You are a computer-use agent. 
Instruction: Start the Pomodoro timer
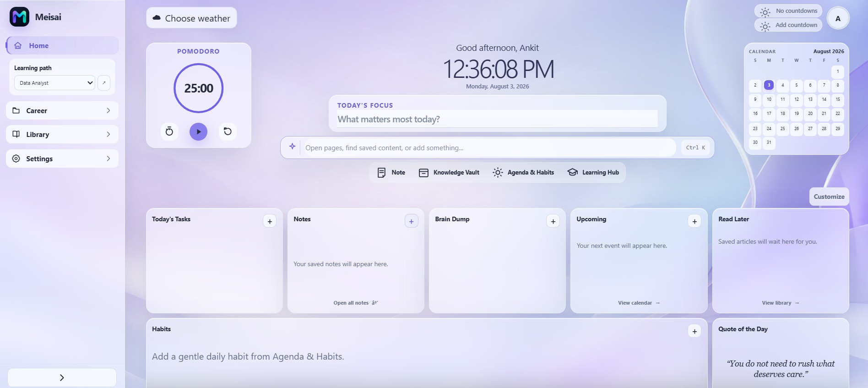(x=198, y=131)
